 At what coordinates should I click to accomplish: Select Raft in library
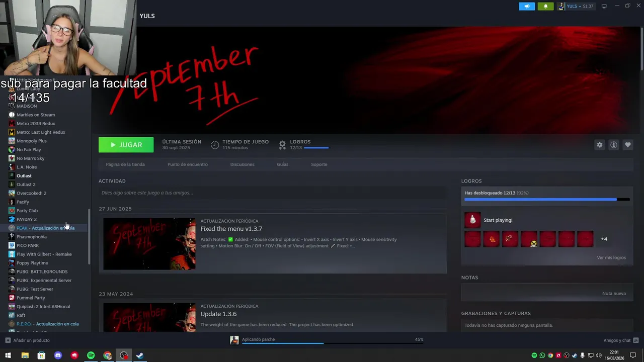21,315
